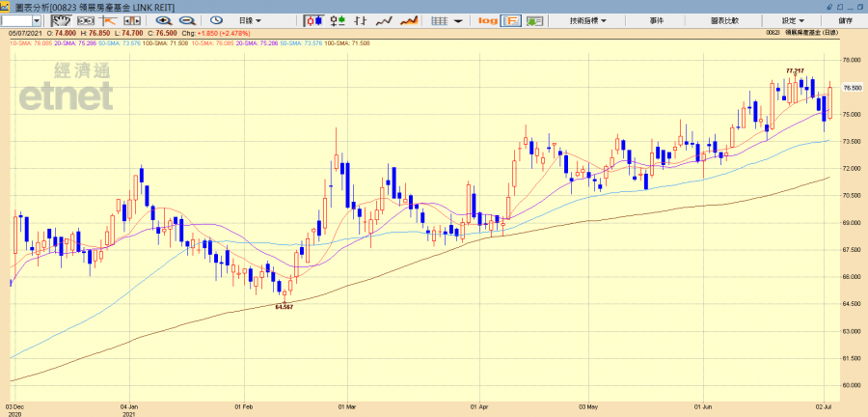Click the 事件 events button
Viewport: 868px width, 417px height.
pyautogui.click(x=656, y=20)
